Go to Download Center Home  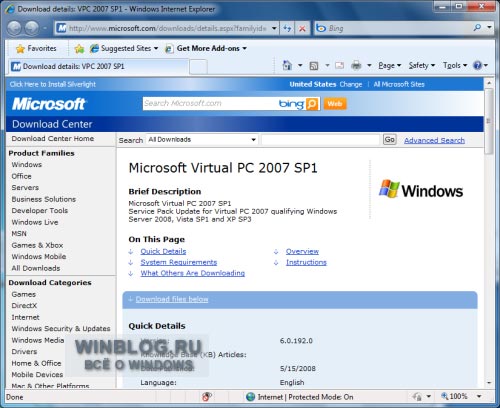(x=53, y=138)
